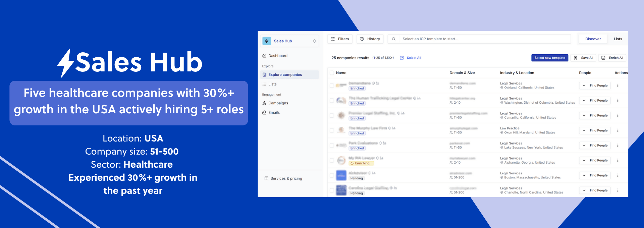This screenshot has width=644, height=228.
Task: Switch to the Lists tab
Action: point(618,39)
